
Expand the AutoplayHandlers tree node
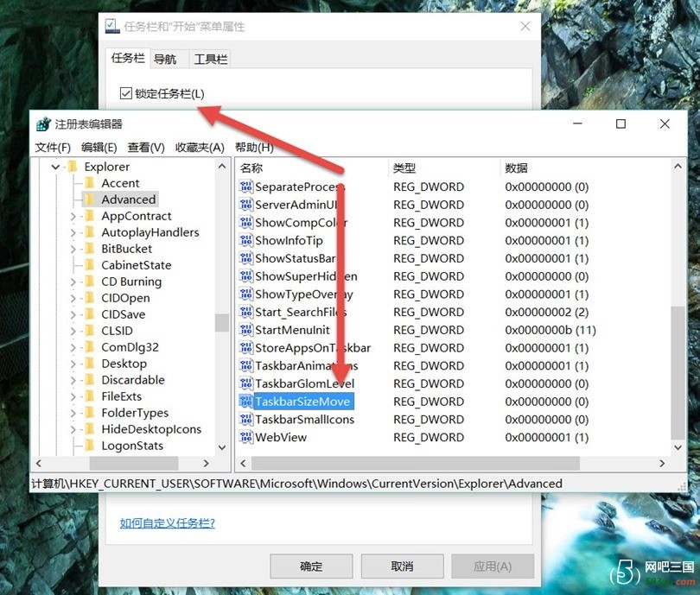point(73,232)
